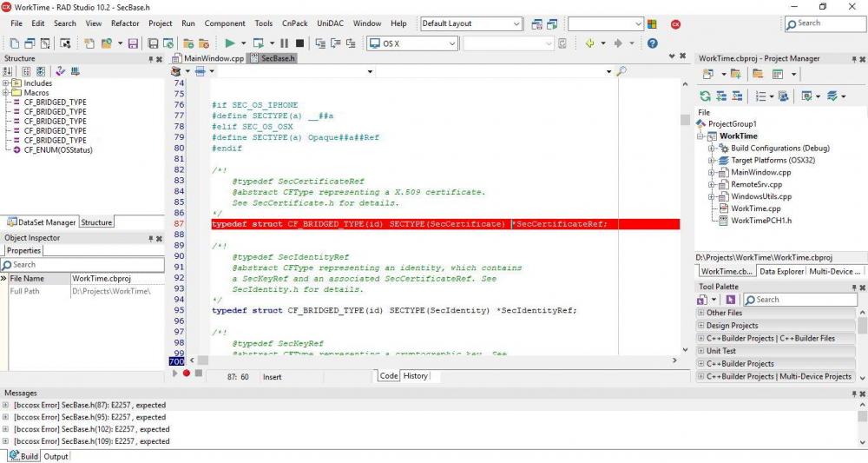868x463 pixels.
Task: Click the red CnPack icon in toolbar
Action: [x=675, y=24]
